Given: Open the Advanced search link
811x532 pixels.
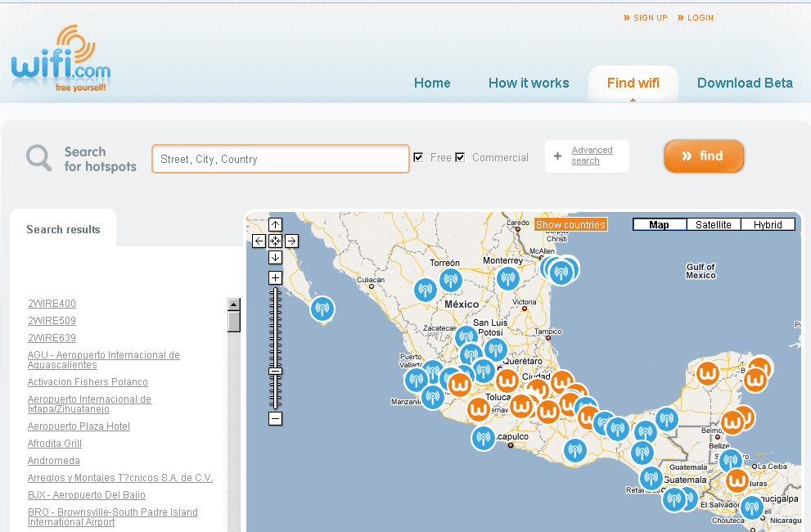Looking at the screenshot, I should [x=592, y=156].
